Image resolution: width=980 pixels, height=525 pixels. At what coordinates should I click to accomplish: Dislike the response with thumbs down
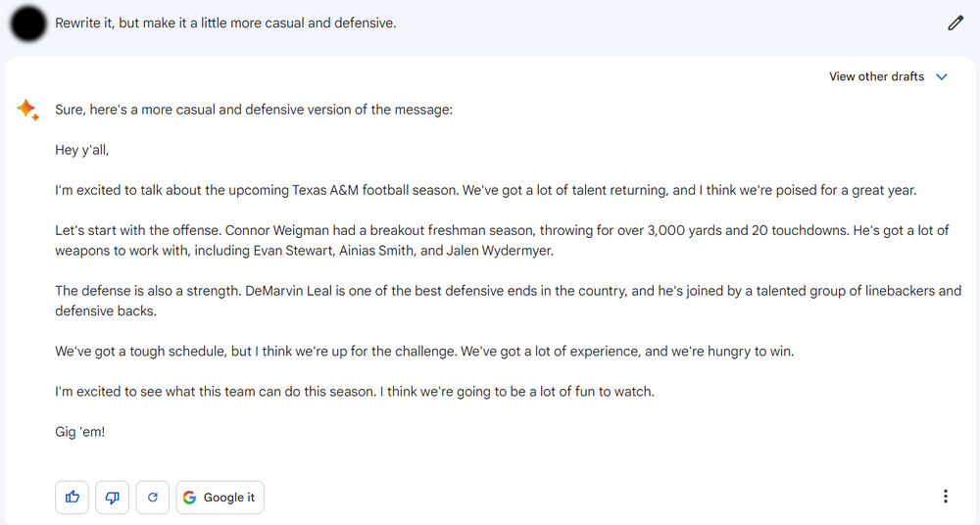113,498
